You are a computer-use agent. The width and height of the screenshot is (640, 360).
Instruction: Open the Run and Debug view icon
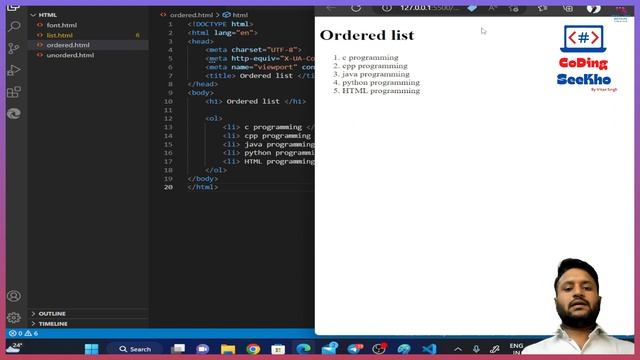[14, 70]
